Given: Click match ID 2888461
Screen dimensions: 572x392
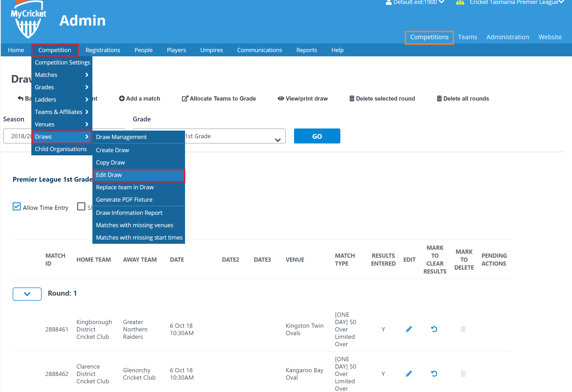Looking at the screenshot, I should 57,329.
